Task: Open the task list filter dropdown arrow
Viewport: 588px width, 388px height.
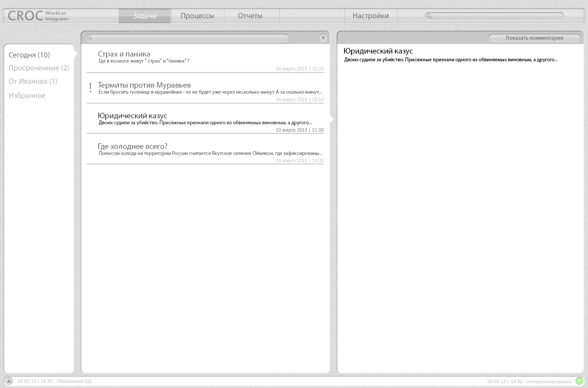Action: [323, 38]
